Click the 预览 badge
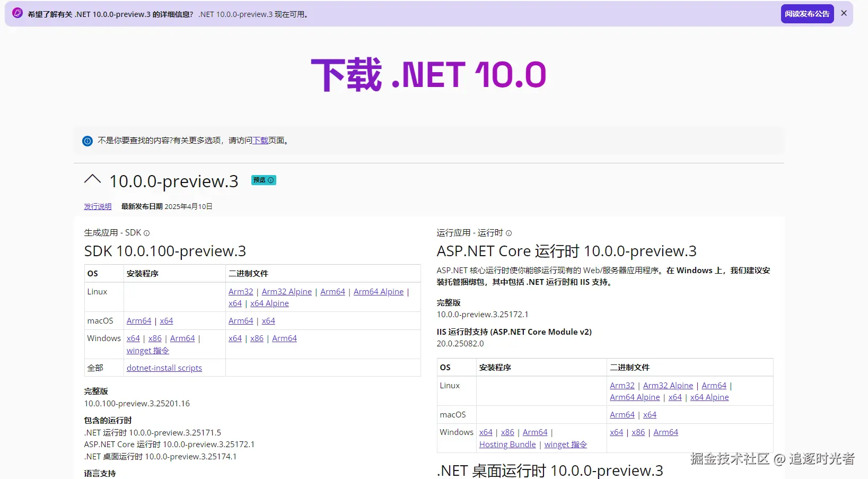The width and height of the screenshot is (868, 479). pyautogui.click(x=264, y=180)
